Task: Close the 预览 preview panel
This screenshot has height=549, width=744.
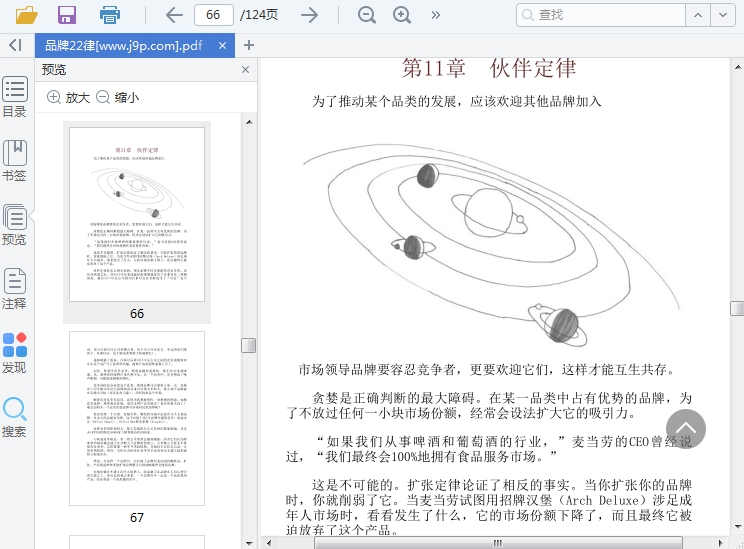Action: [x=245, y=70]
